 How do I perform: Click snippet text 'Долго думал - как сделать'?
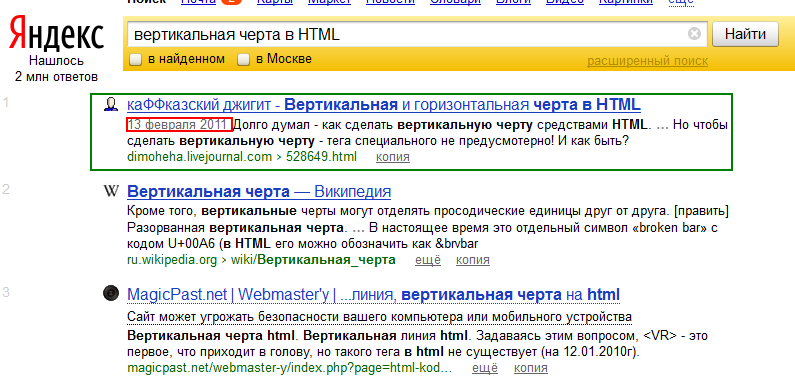click(x=314, y=124)
